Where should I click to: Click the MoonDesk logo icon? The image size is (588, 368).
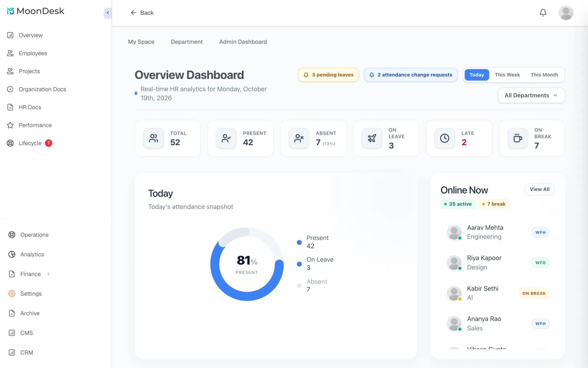tap(10, 11)
